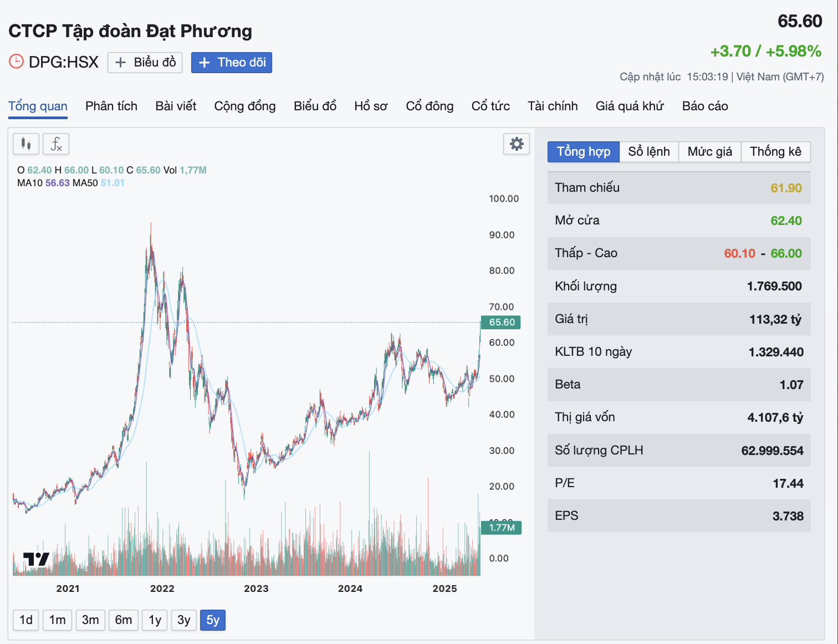Open the Báo cáo tab

705,106
